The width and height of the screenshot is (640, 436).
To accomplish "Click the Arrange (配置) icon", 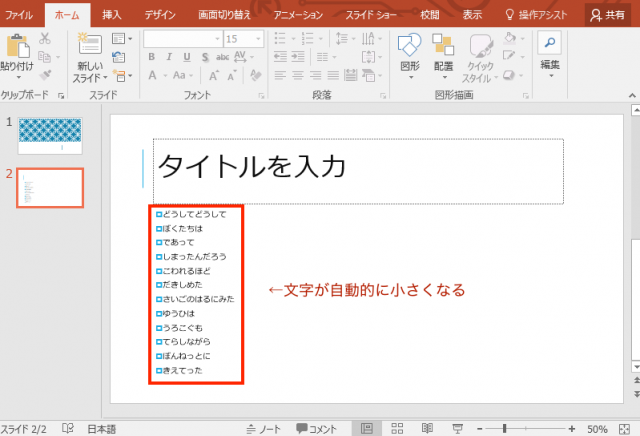I will tap(443, 46).
